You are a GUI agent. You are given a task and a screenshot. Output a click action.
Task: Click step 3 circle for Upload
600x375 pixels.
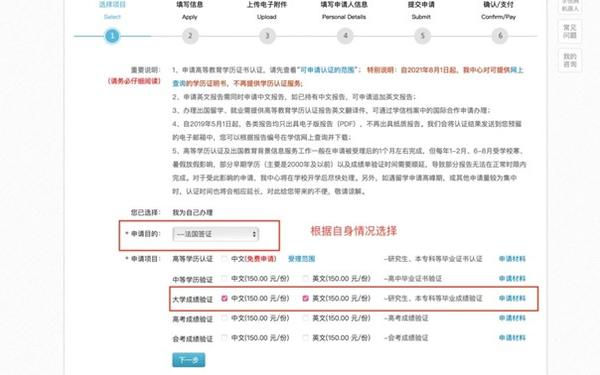pyautogui.click(x=267, y=36)
